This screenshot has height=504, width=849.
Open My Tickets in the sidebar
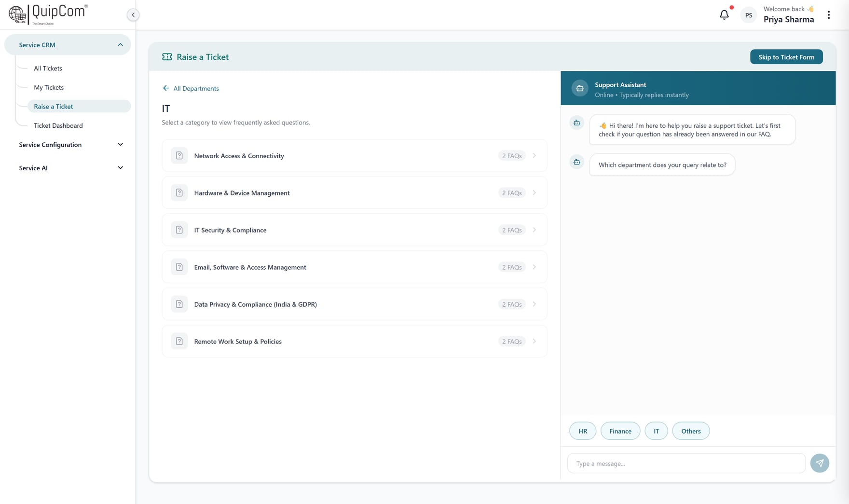[x=49, y=87]
